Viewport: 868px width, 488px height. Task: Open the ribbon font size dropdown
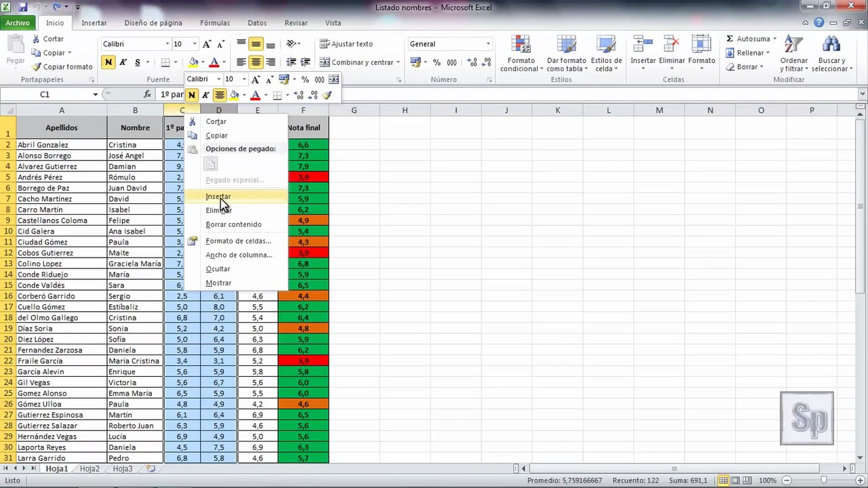pos(195,44)
